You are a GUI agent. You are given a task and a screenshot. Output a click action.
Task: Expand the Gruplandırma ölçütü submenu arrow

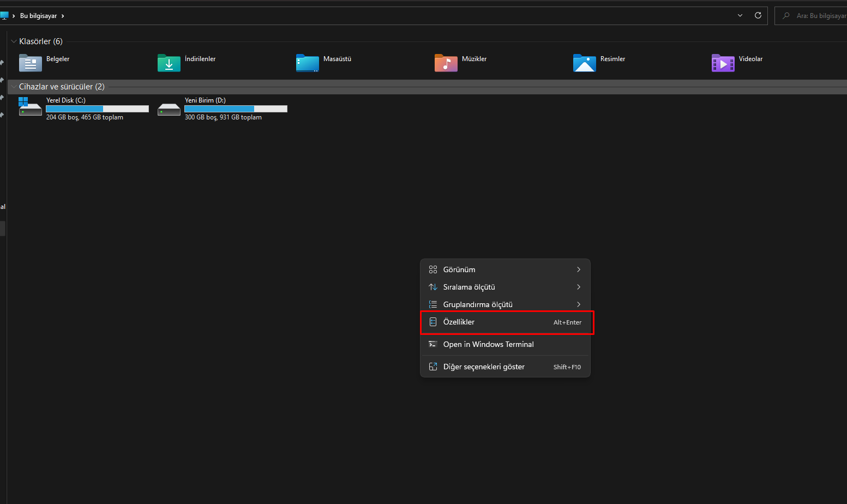point(579,304)
